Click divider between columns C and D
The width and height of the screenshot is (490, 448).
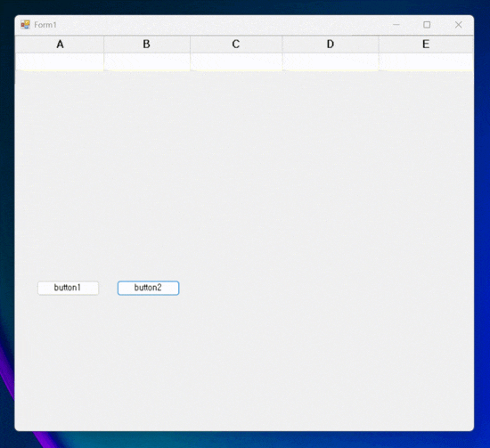(282, 45)
